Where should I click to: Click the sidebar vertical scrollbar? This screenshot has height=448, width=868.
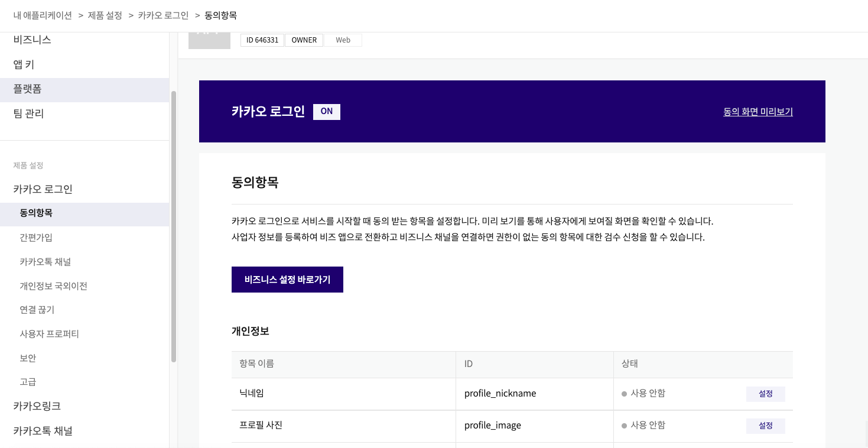[174, 226]
